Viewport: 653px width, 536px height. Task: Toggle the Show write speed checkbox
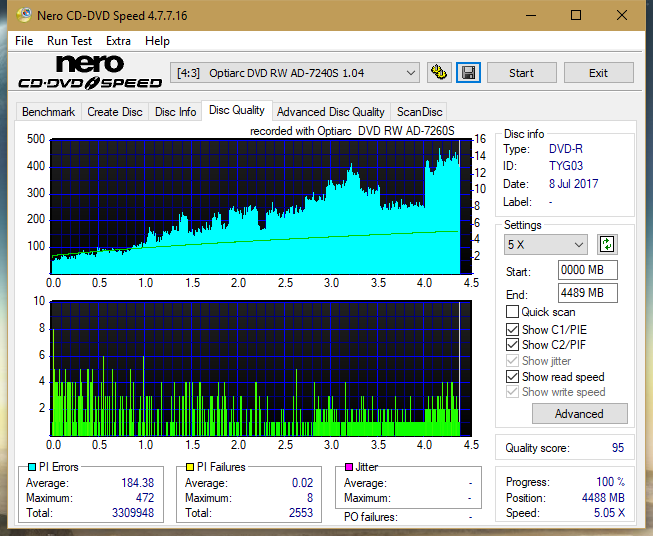512,392
